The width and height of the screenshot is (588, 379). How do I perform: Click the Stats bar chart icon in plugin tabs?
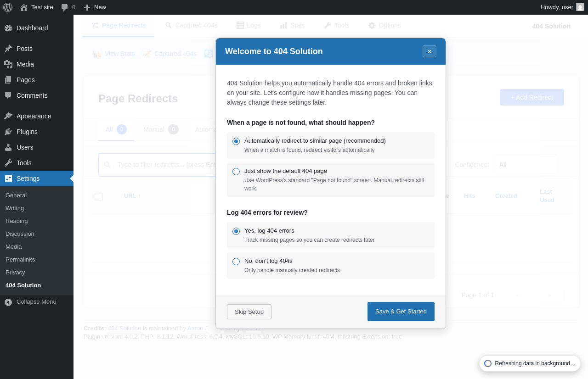(283, 25)
